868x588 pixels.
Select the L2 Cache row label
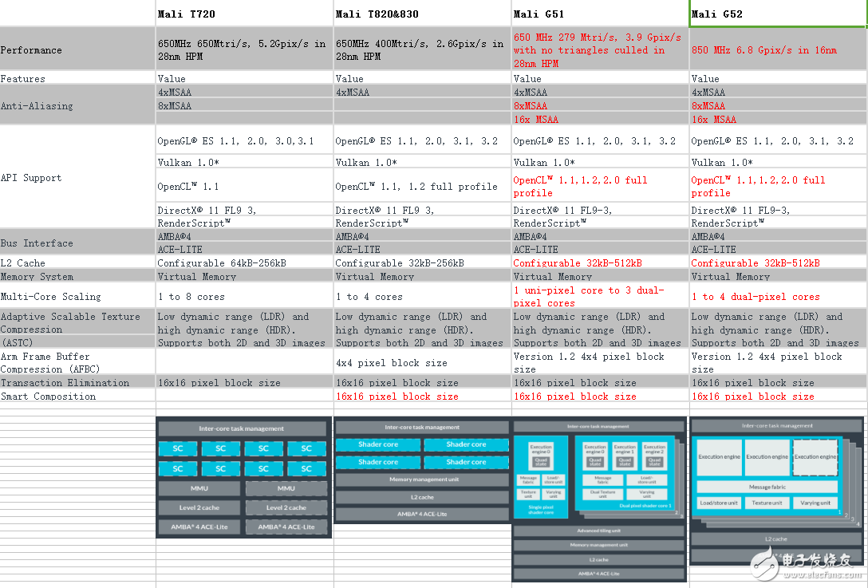click(77, 262)
